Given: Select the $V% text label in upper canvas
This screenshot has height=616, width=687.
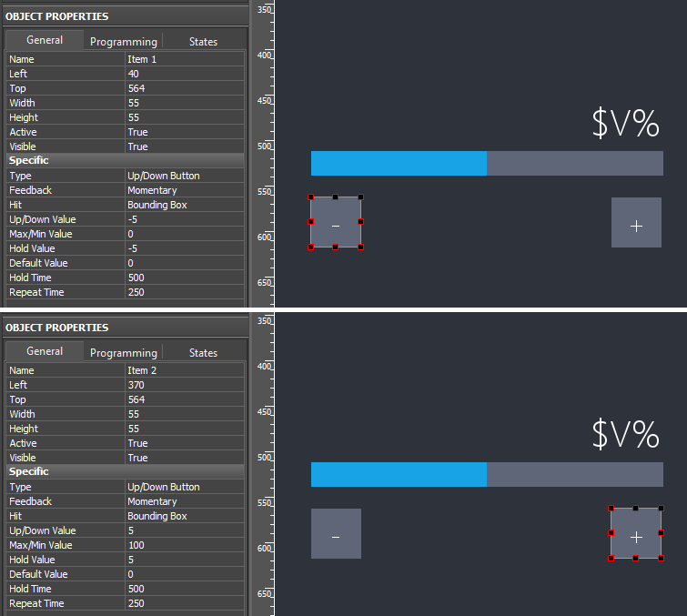Looking at the screenshot, I should (x=625, y=125).
